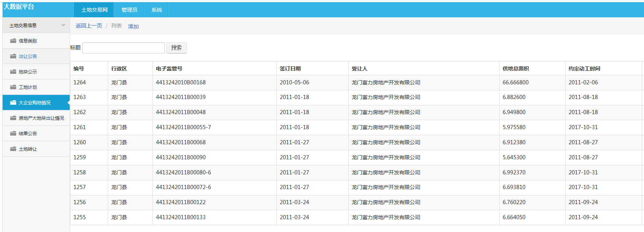Click cell 4413242011B00048
Viewport: 644px width, 232px height.
pyautogui.click(x=181, y=112)
